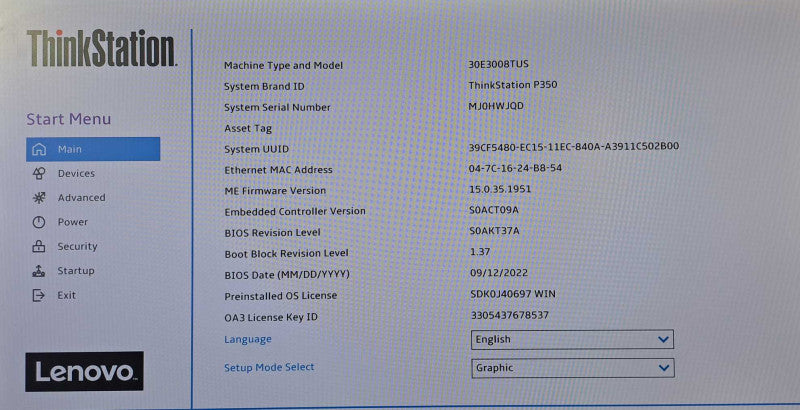Click the System UUID label
The image size is (800, 410).
point(256,149)
